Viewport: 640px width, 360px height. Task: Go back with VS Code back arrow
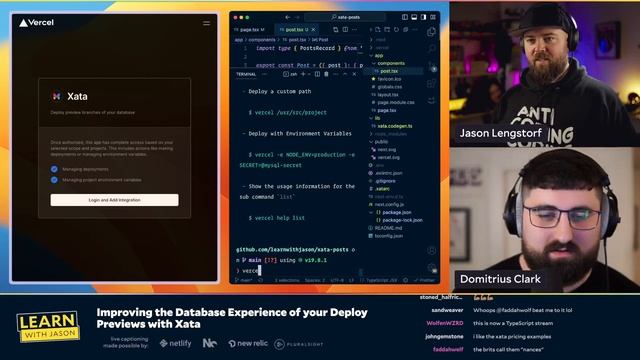tap(288, 17)
